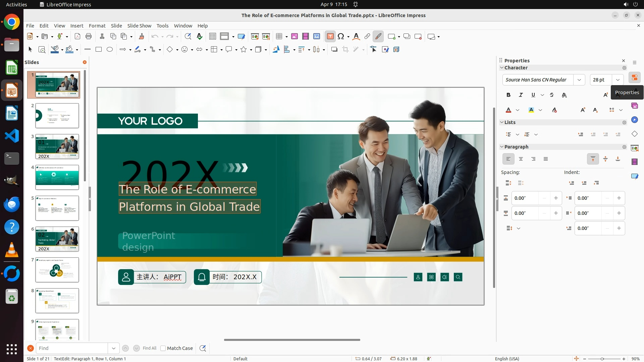Select slide 4 thumbnail
This screenshot has height=362, width=644.
pos(57,177)
